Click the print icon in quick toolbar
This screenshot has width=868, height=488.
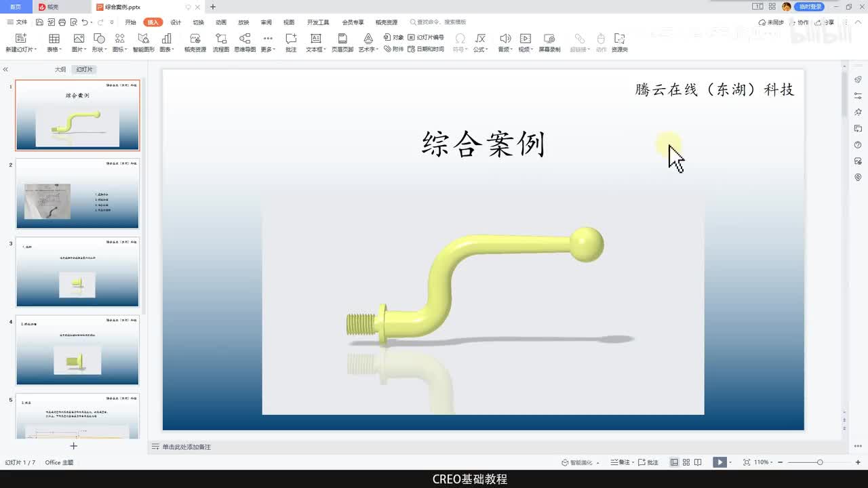pyautogui.click(x=62, y=22)
